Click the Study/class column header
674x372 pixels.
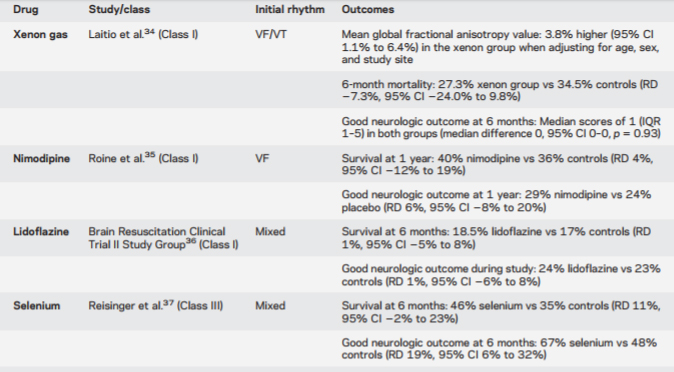(119, 9)
